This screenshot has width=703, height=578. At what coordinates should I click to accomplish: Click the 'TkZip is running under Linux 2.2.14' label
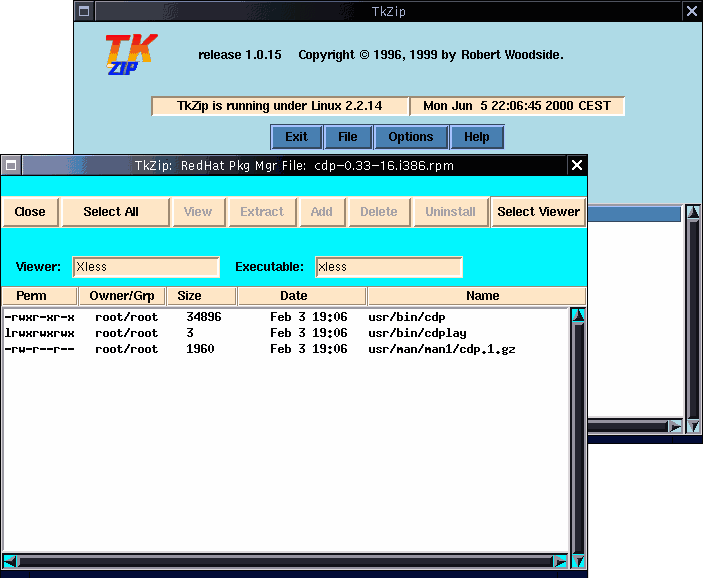pos(279,106)
